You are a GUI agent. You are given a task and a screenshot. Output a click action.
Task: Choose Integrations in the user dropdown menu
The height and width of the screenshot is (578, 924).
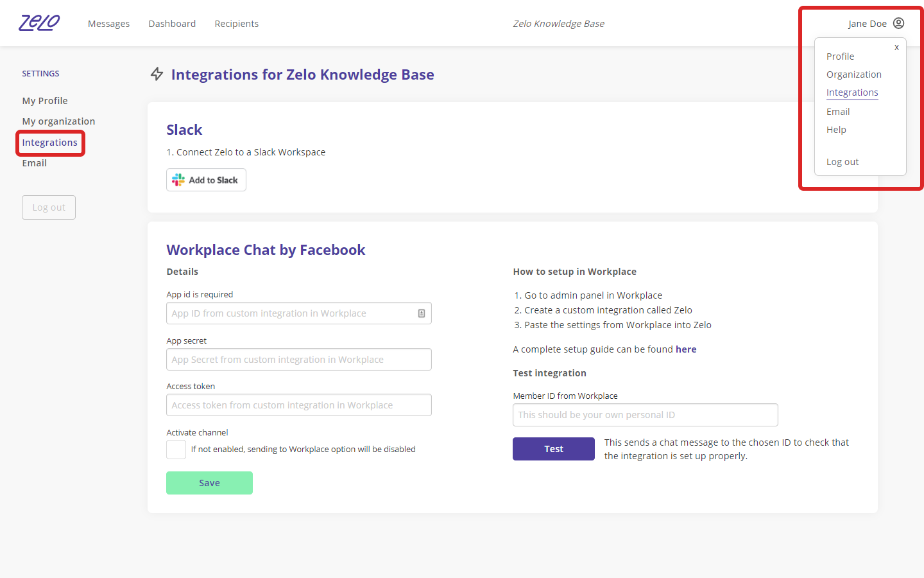point(852,92)
